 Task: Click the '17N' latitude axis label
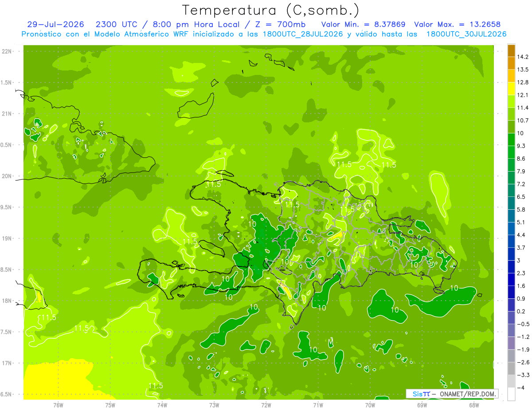click(7, 363)
